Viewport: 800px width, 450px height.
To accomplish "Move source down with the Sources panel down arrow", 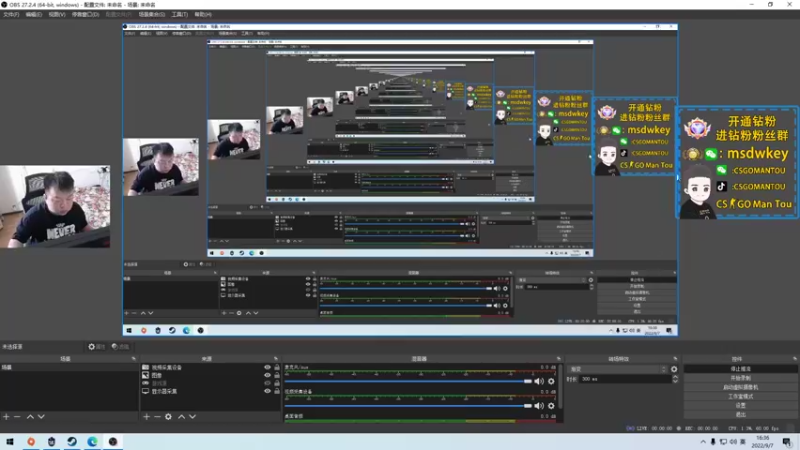I will 192,417.
